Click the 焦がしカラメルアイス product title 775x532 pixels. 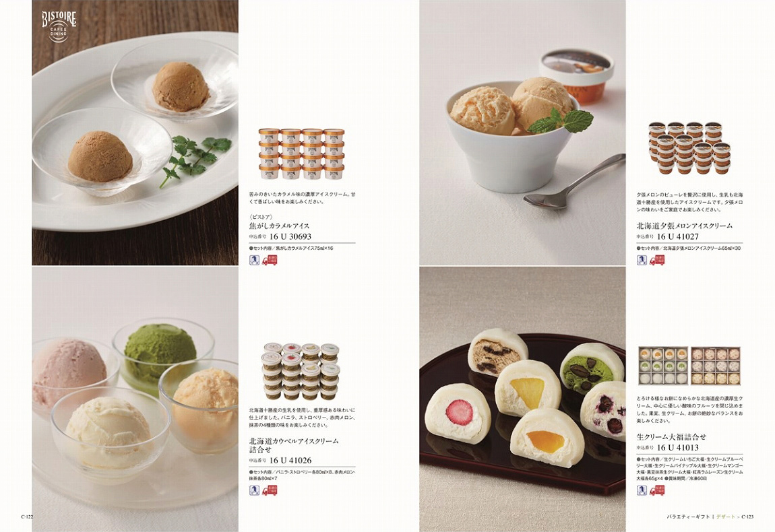[279, 226]
